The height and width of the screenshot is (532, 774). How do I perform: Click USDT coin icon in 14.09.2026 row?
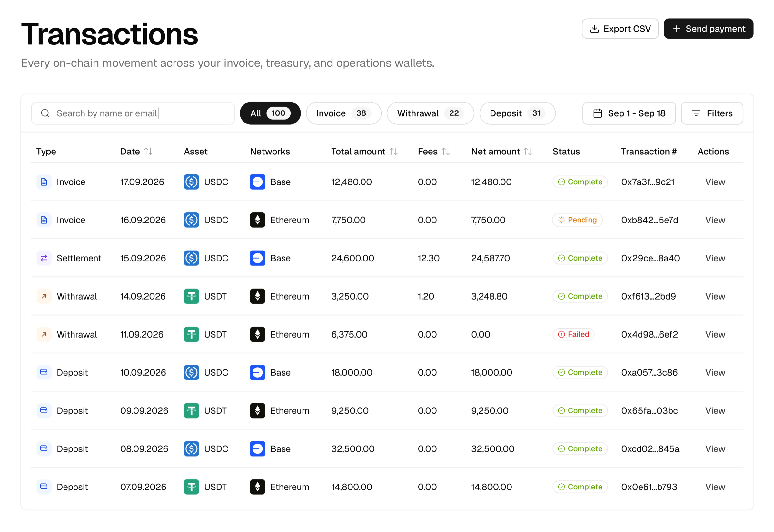pyautogui.click(x=192, y=296)
